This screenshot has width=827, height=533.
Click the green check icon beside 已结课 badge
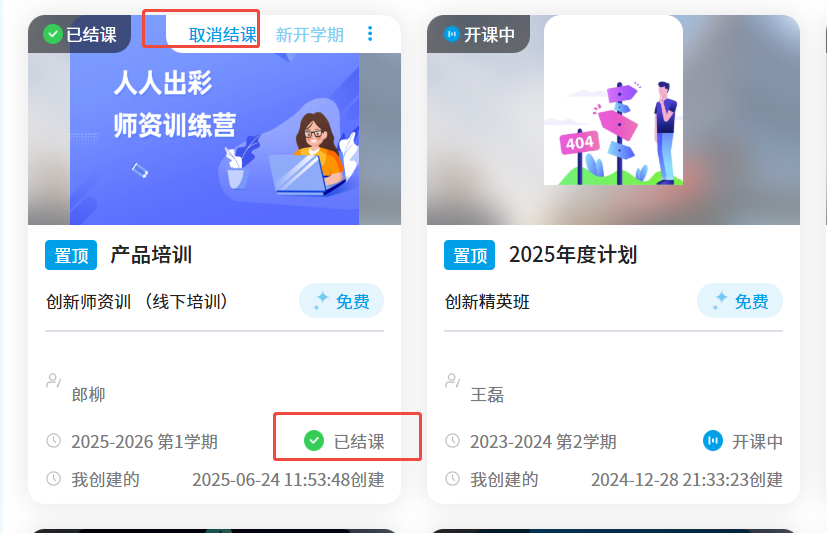pos(52,35)
